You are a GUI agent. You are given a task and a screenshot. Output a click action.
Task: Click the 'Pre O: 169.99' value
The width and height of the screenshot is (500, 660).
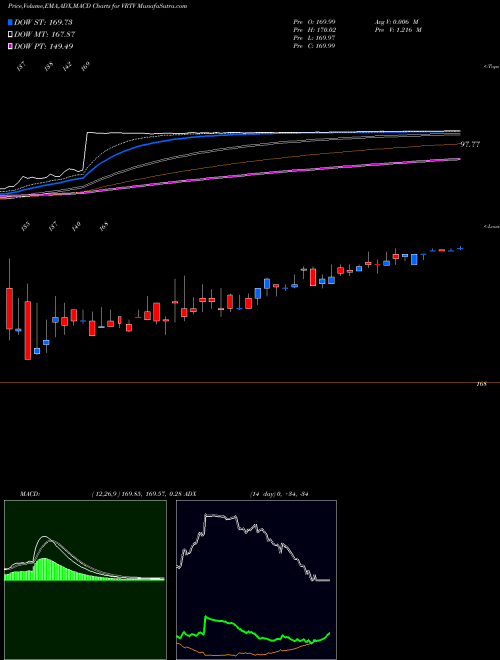(x=314, y=21)
